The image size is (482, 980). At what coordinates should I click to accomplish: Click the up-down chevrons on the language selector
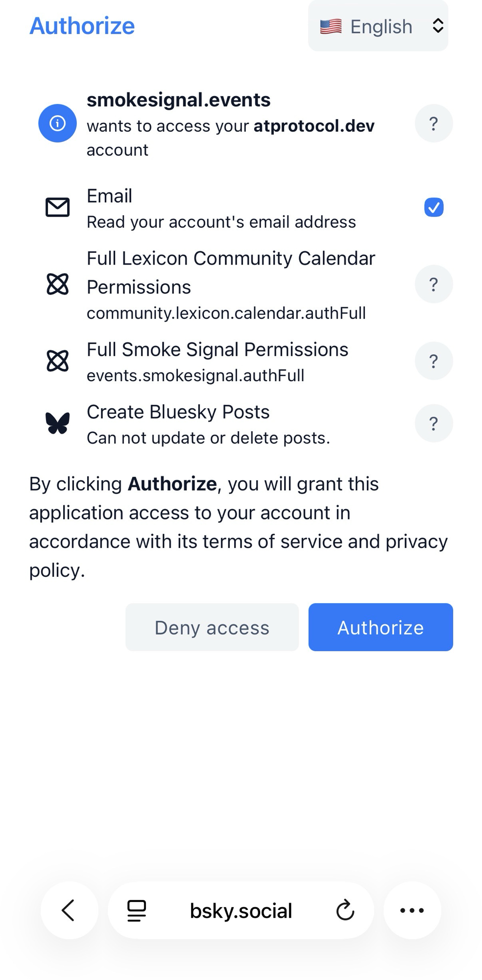tap(438, 26)
